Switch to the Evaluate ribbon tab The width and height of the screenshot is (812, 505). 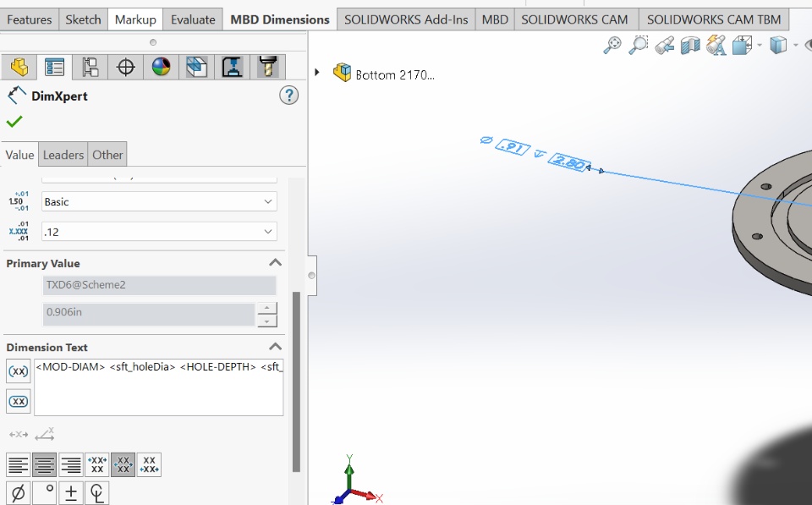(193, 19)
